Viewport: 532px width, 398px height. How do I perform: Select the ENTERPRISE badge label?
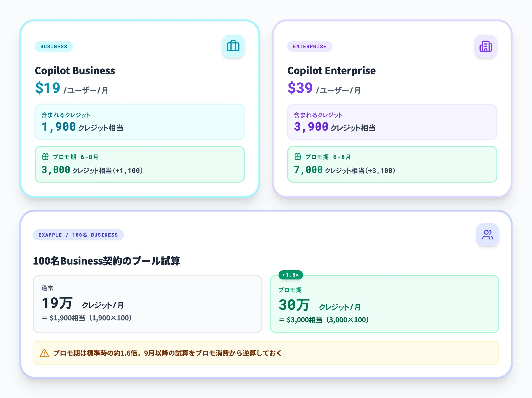[310, 46]
